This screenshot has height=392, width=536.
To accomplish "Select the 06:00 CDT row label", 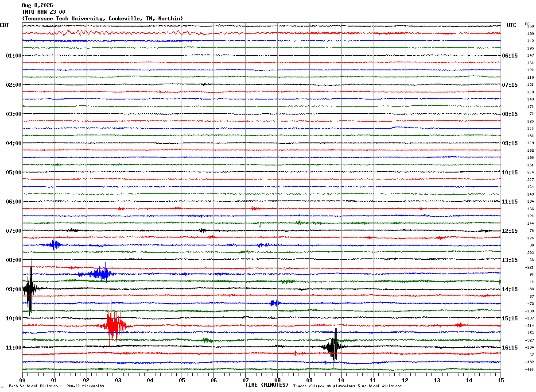I will point(14,202).
